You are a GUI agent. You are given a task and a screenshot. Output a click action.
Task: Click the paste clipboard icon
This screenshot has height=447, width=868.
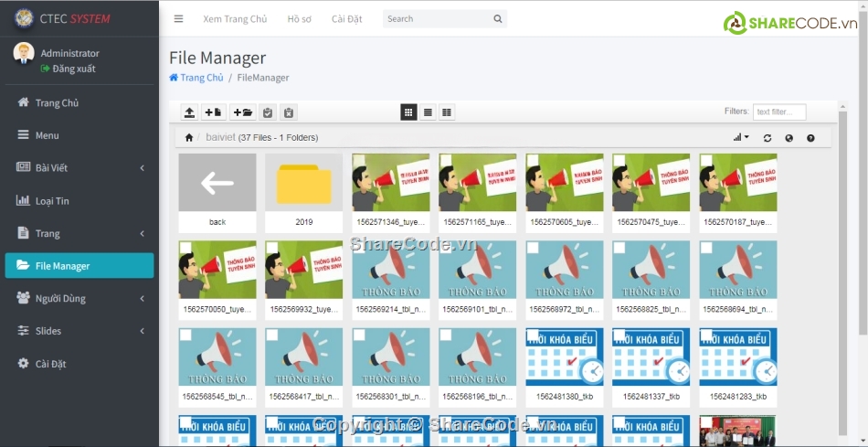[268, 112]
